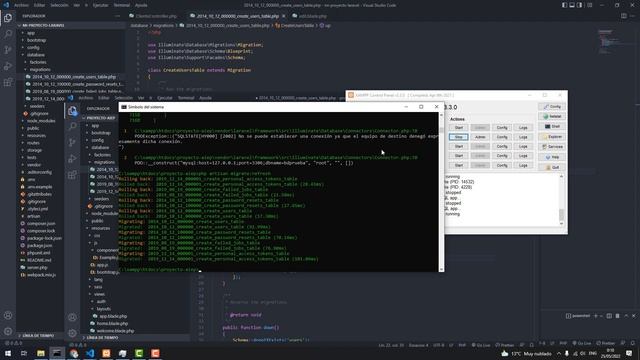Open Archivo menu in back VS Code
Image resolution: width=640 pixels, height=360 pixels.
point(21,5)
